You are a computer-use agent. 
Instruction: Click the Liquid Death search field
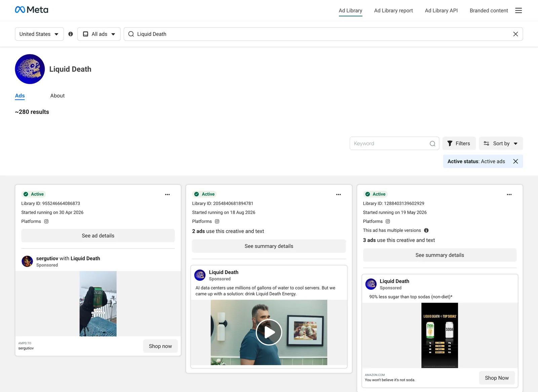[323, 34]
